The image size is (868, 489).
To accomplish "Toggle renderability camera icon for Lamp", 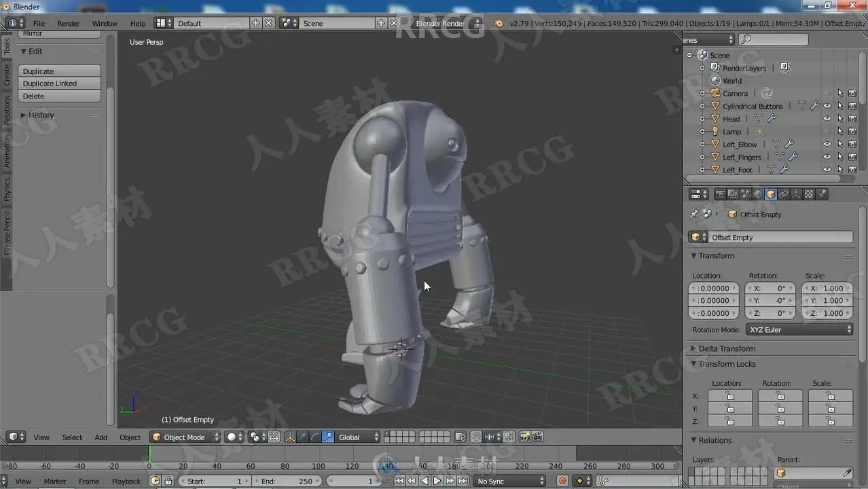I will click(852, 131).
